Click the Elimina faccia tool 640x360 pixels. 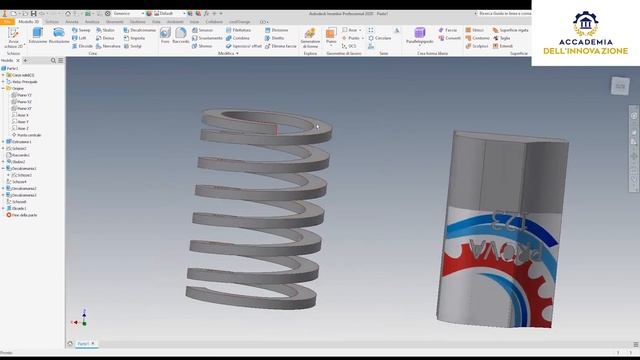tap(280, 46)
